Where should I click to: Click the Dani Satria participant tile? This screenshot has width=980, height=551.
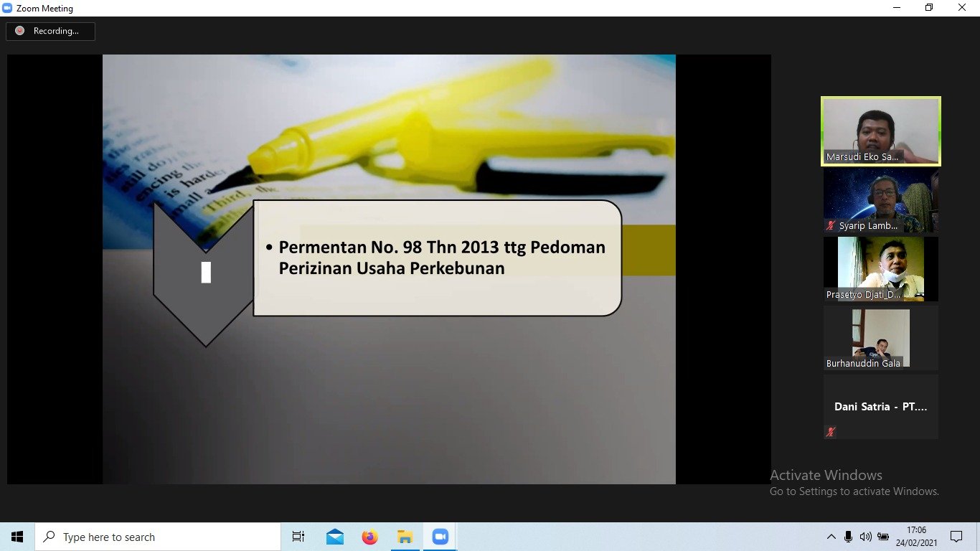pos(880,406)
